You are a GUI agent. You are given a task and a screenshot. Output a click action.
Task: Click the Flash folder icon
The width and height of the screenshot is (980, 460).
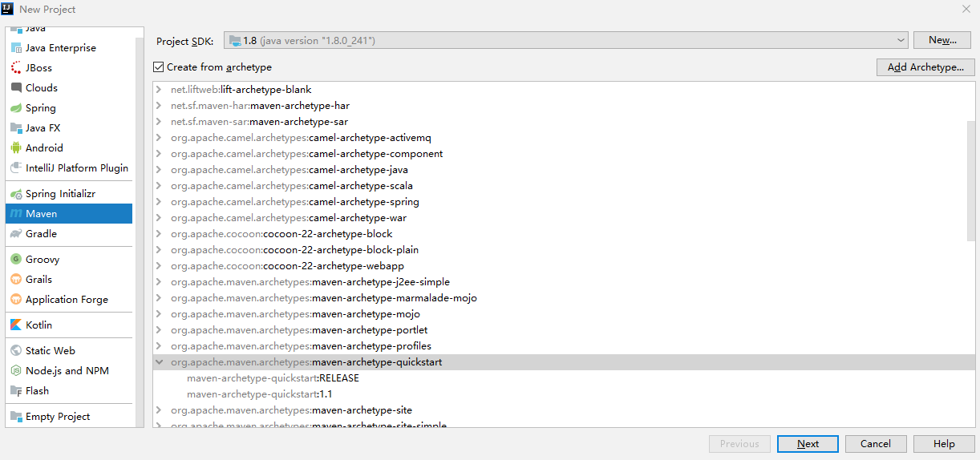click(x=16, y=391)
